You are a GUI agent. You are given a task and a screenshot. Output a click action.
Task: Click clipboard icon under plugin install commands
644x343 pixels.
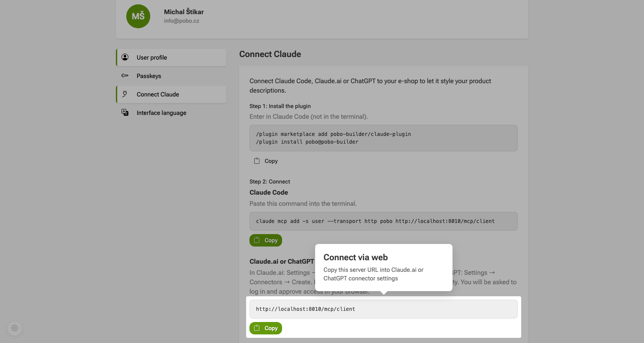pos(257,161)
